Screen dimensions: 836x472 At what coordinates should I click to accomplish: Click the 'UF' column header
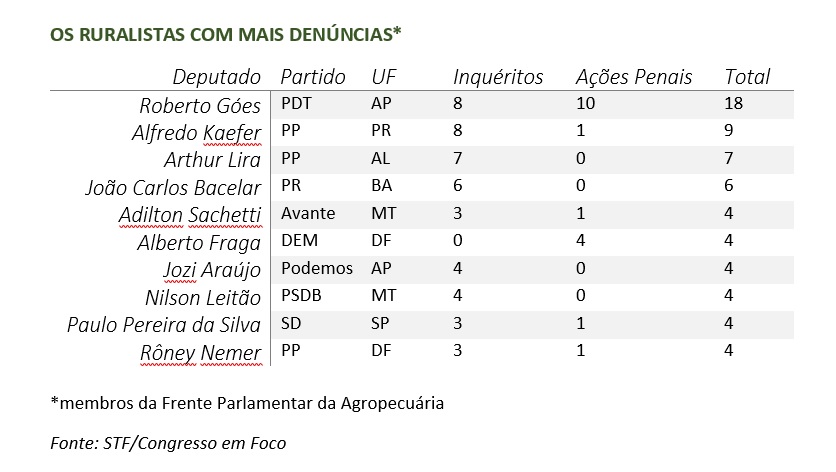pyautogui.click(x=384, y=77)
